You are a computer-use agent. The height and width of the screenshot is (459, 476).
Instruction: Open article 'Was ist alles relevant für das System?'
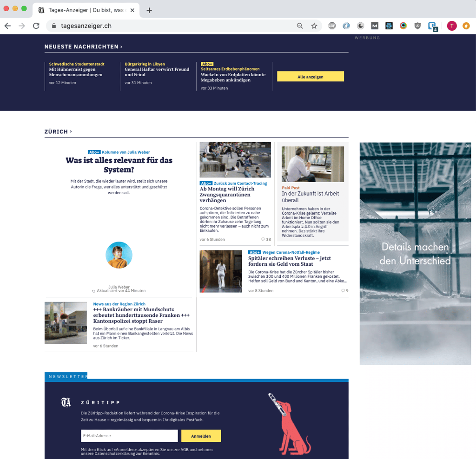coord(119,165)
